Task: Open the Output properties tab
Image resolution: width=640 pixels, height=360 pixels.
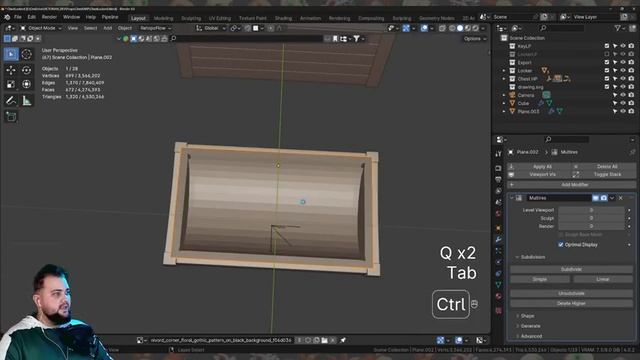Action: pos(498,180)
